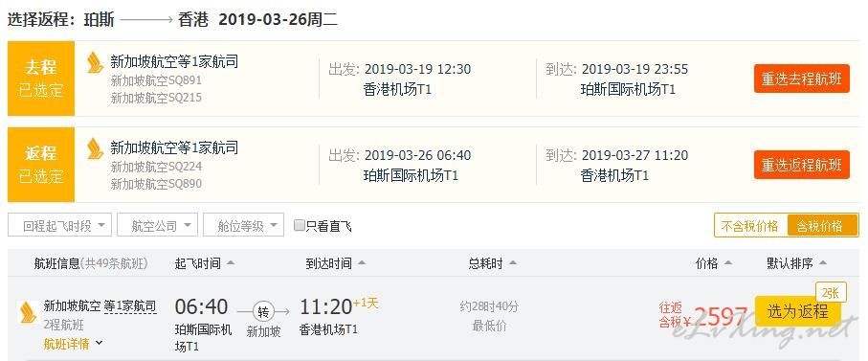Sort by 总耗时 arrow icon
Screen dimensions: 868x361
tap(513, 263)
